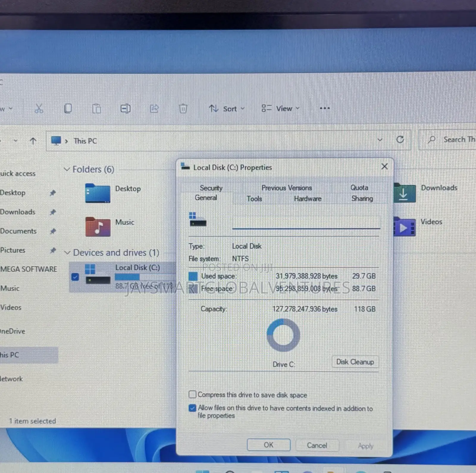Click the drive label text field
Screen dimensions: 476x473
pos(306,223)
